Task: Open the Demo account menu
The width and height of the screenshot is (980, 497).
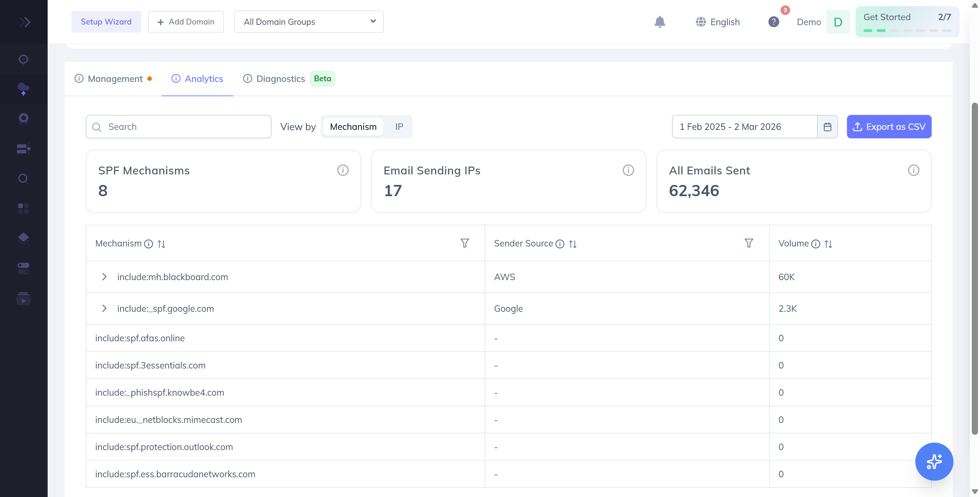Action: 823,22
